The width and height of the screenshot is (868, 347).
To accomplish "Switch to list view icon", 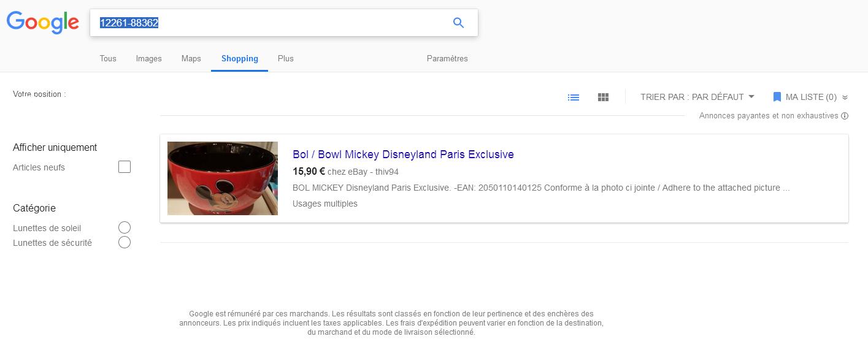I will point(574,97).
